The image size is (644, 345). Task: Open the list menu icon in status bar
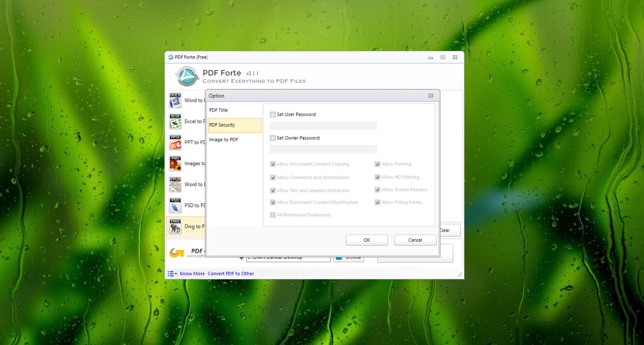click(172, 274)
